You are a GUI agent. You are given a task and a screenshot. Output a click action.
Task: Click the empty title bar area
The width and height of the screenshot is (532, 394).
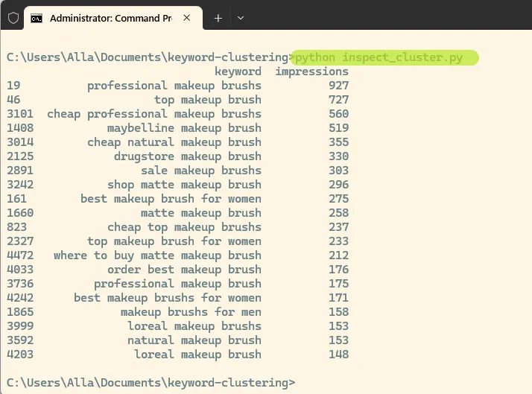point(387,18)
